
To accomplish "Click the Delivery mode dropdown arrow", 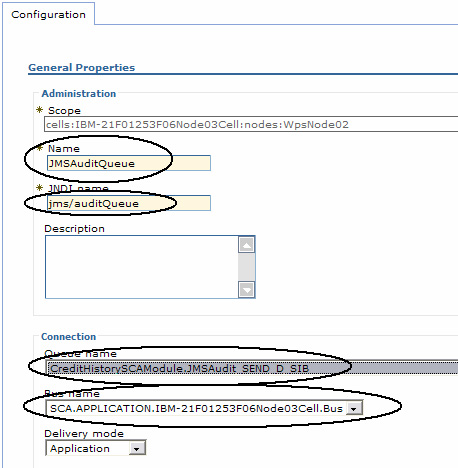I will 137,449.
